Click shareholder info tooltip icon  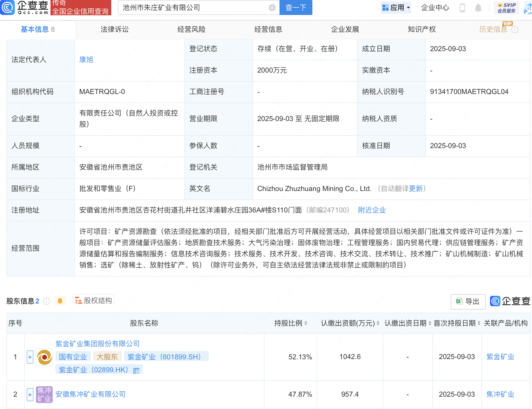(x=46, y=301)
